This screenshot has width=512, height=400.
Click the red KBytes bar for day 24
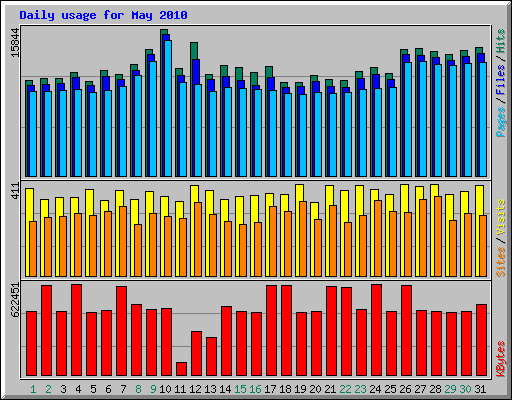[377, 330]
